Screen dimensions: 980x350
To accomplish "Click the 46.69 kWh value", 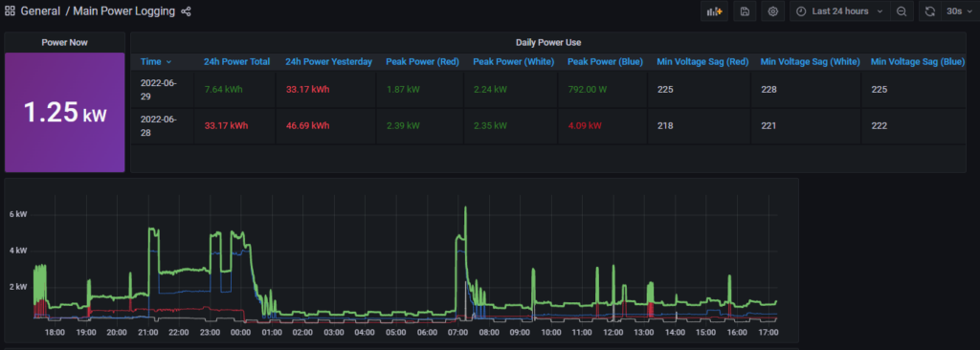I will tap(307, 125).
